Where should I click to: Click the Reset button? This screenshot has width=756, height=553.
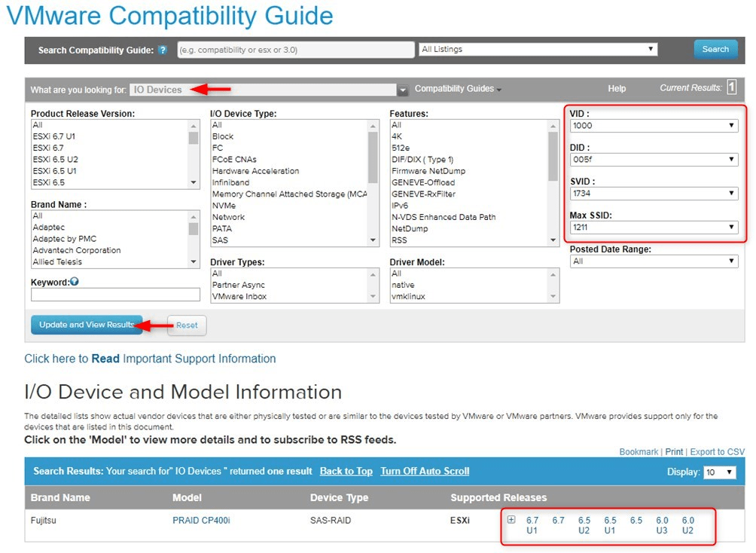(187, 325)
